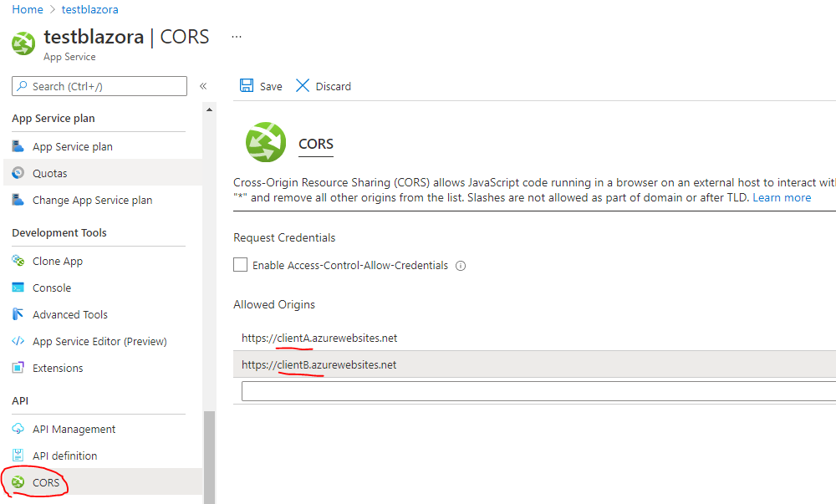Click the API Management cloud icon
This screenshot has width=836, height=504.
click(x=18, y=428)
